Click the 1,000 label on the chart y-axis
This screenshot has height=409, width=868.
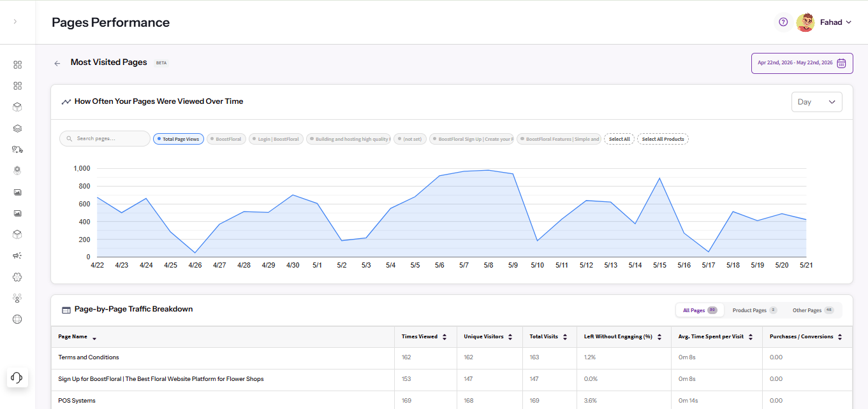[82, 168]
